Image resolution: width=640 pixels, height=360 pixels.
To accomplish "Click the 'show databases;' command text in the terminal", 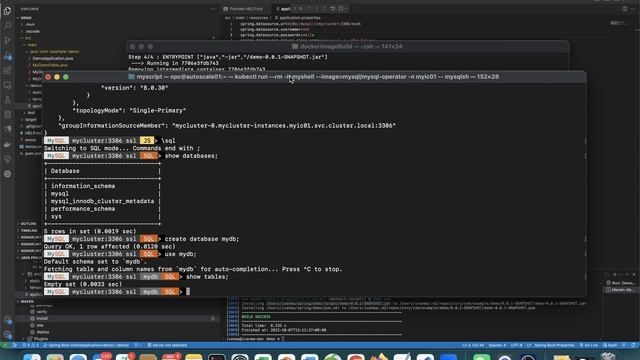I will pyautogui.click(x=191, y=156).
